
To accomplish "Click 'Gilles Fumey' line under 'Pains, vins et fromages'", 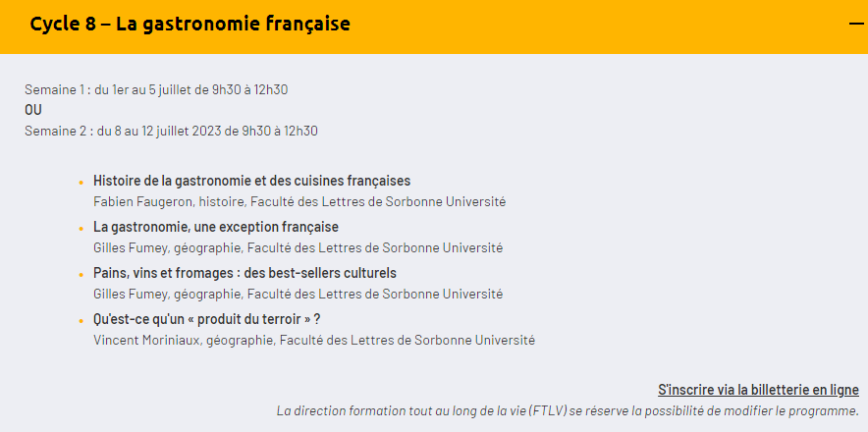I will 298,294.
